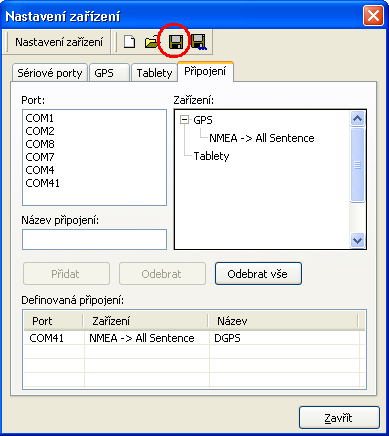Screen dimensions: 389x436
Task: Open configuration file via folder icon
Action: pos(151,42)
